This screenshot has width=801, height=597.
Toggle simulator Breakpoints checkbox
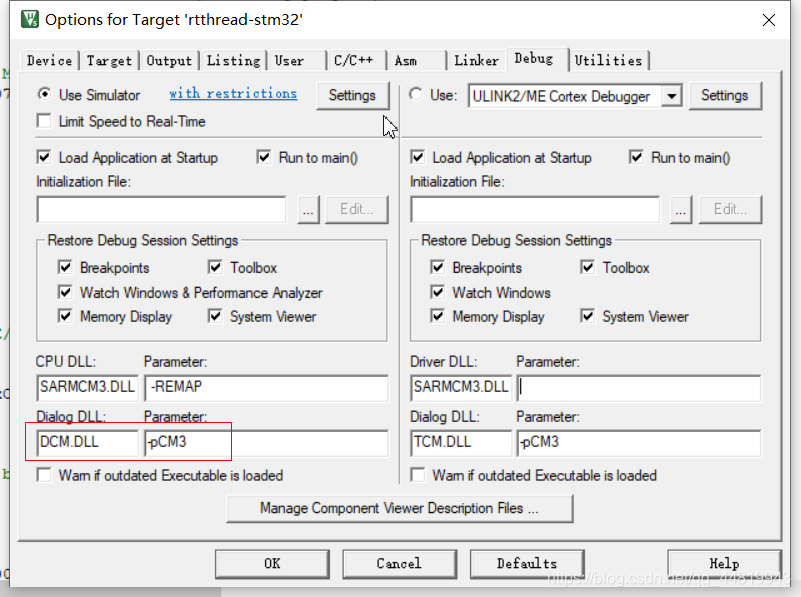pos(65,267)
